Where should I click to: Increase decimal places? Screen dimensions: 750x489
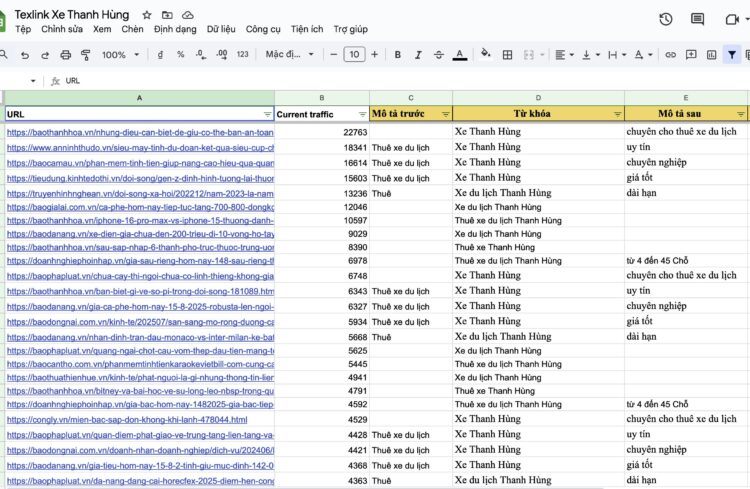click(x=221, y=55)
